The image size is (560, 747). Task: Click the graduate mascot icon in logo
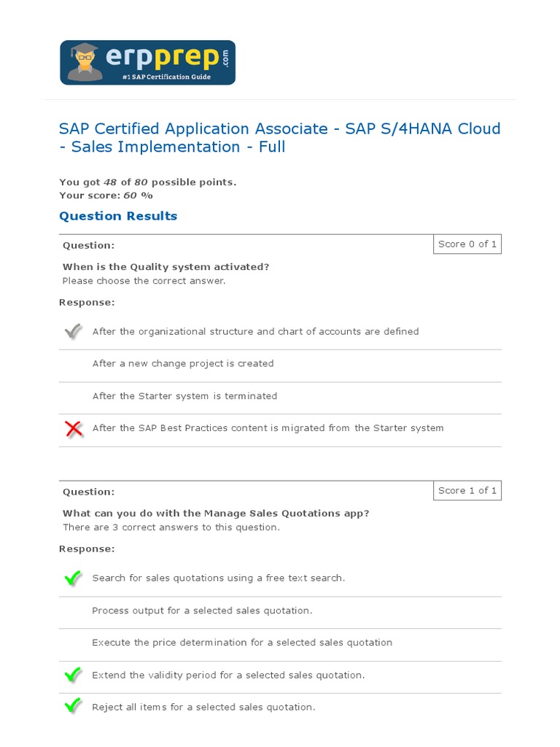coord(85,62)
